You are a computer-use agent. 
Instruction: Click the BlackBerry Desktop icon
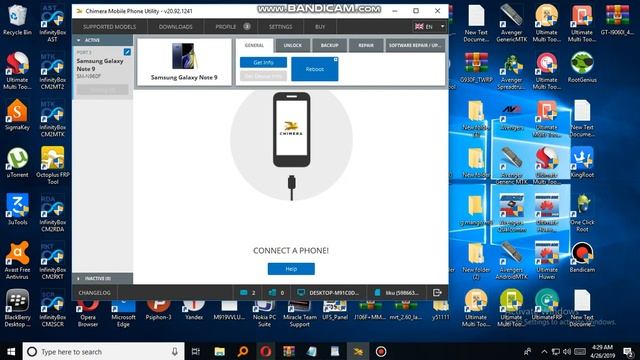[17, 307]
